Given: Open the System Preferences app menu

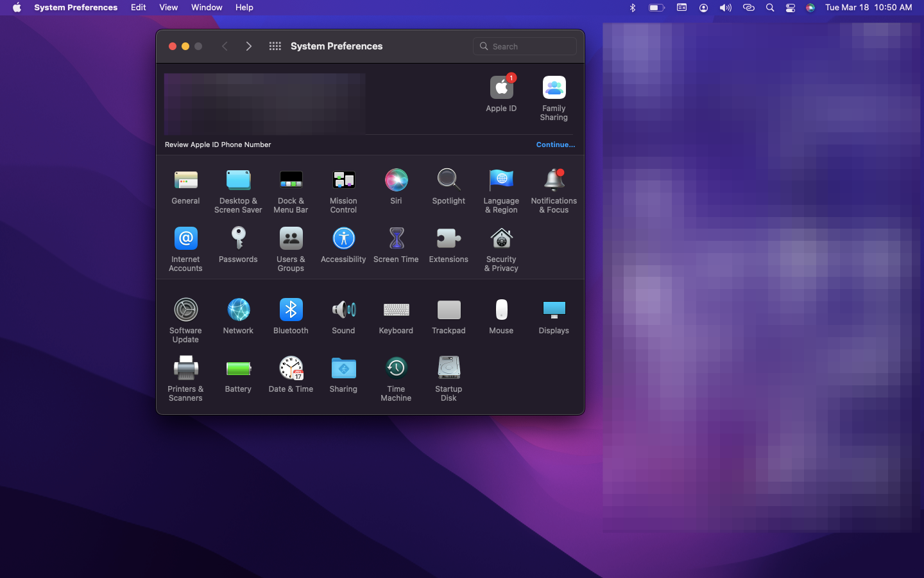Looking at the screenshot, I should (x=76, y=8).
